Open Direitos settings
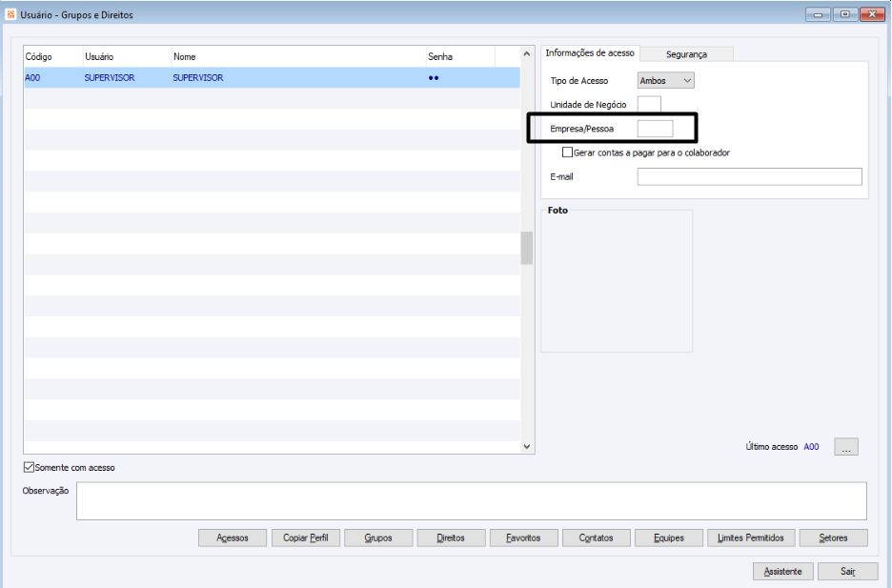 point(451,537)
